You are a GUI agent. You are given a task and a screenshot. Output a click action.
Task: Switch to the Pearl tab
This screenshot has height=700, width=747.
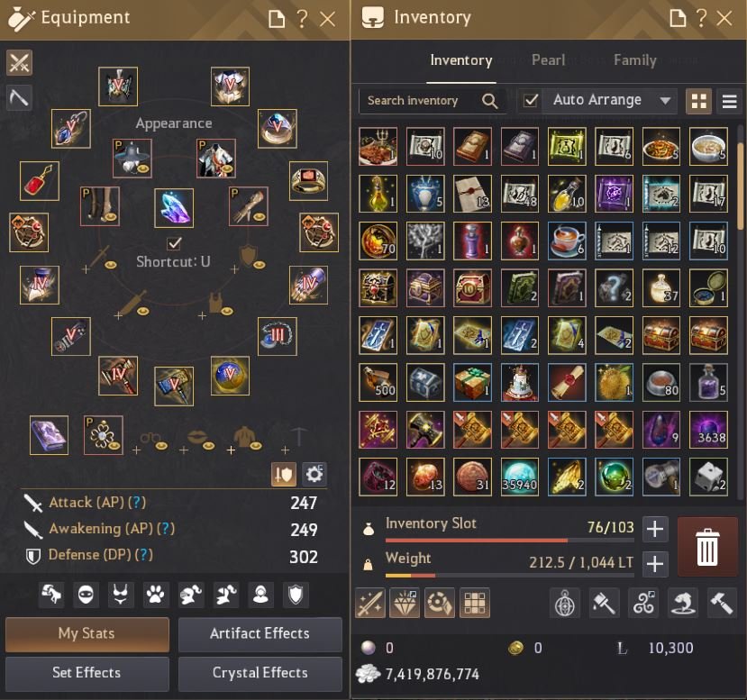548,60
